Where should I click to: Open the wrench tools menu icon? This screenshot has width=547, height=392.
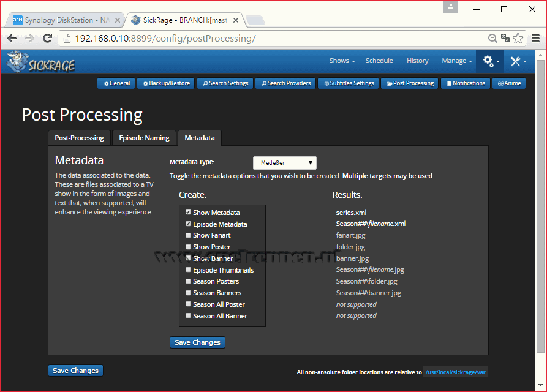pyautogui.click(x=518, y=61)
